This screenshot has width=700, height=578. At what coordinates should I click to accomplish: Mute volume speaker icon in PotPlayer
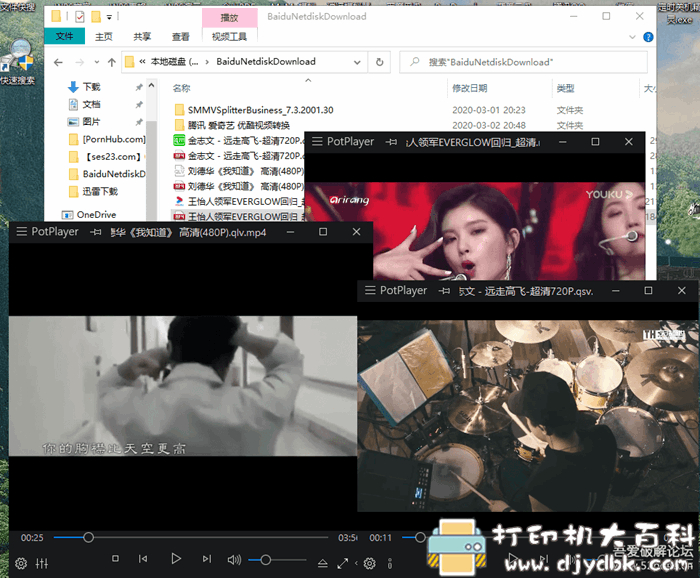(234, 559)
